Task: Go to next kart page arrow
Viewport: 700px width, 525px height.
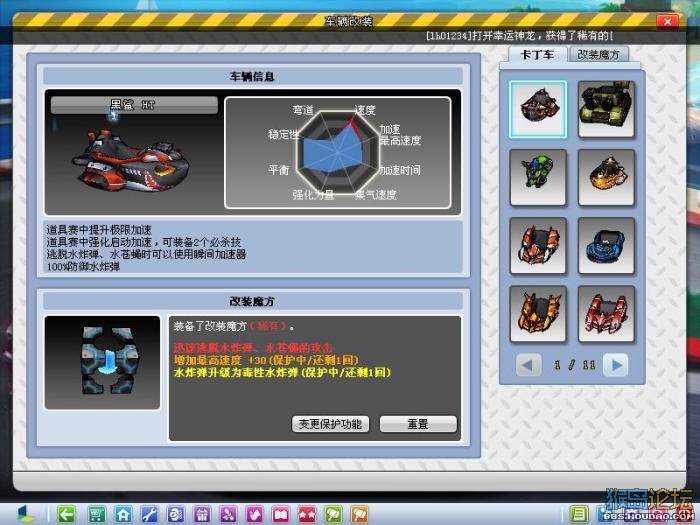Action: point(617,365)
